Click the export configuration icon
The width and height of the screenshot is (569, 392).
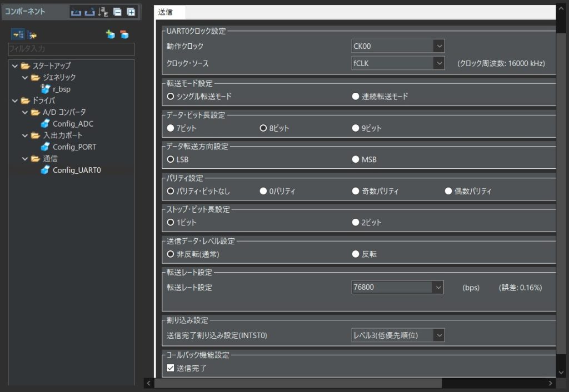89,12
